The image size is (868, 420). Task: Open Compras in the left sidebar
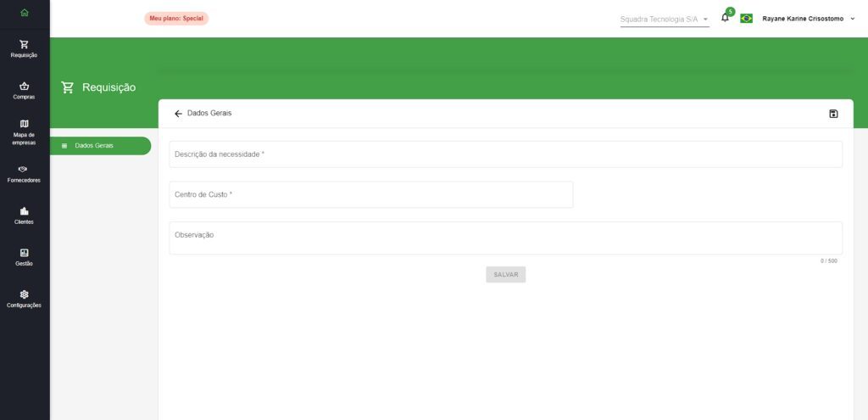pyautogui.click(x=25, y=91)
